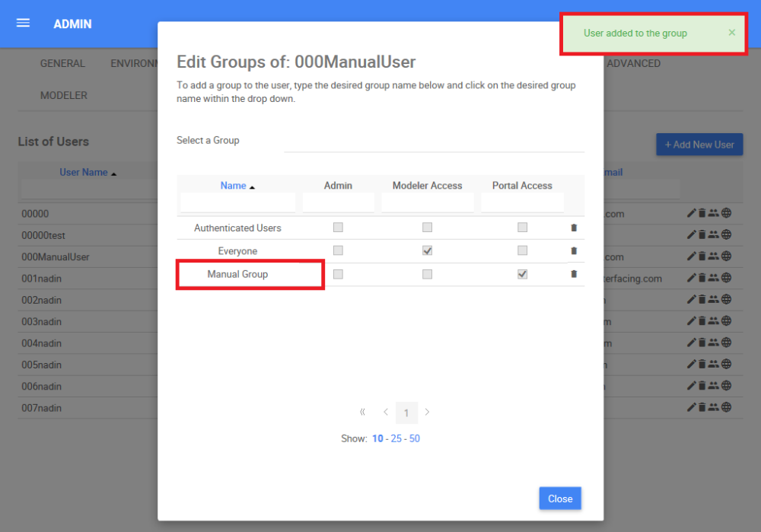
Task: Show 10 groups per page
Action: point(377,439)
